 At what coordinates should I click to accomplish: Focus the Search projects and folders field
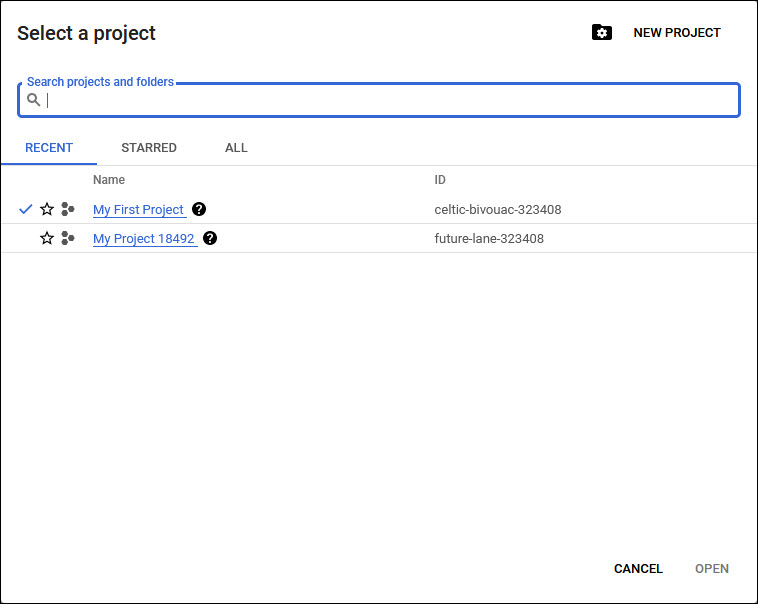(390, 100)
